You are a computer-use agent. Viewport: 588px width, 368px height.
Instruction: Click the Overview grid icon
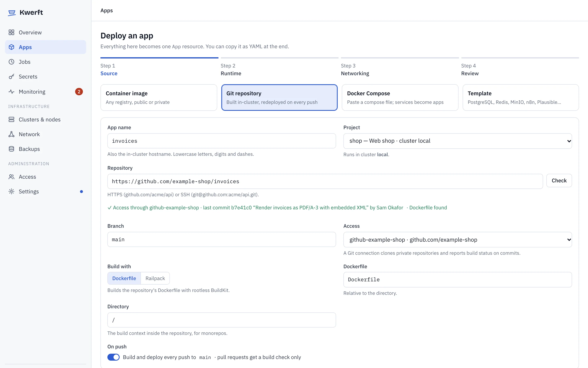pos(11,32)
